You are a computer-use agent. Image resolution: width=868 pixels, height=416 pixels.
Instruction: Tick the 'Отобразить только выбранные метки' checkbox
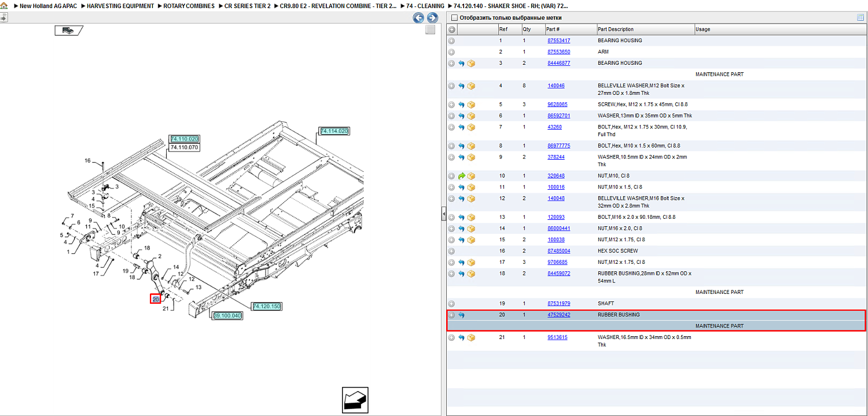pyautogui.click(x=454, y=18)
